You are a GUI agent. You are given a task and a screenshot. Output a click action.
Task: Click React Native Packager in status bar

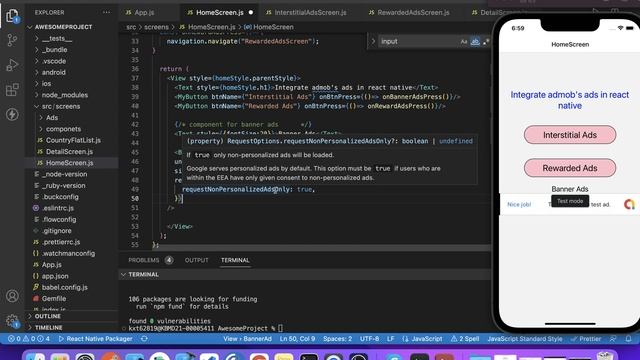96,339
